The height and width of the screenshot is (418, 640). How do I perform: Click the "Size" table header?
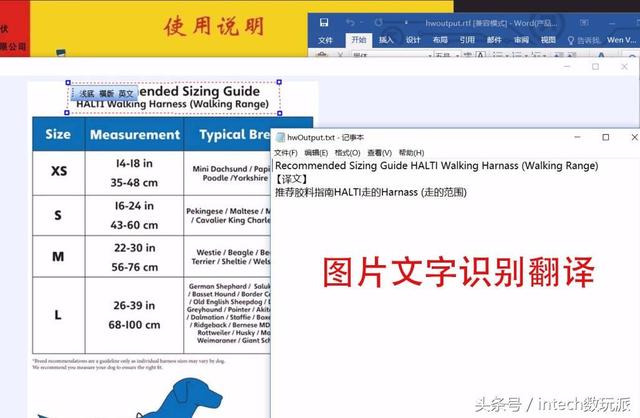point(58,134)
